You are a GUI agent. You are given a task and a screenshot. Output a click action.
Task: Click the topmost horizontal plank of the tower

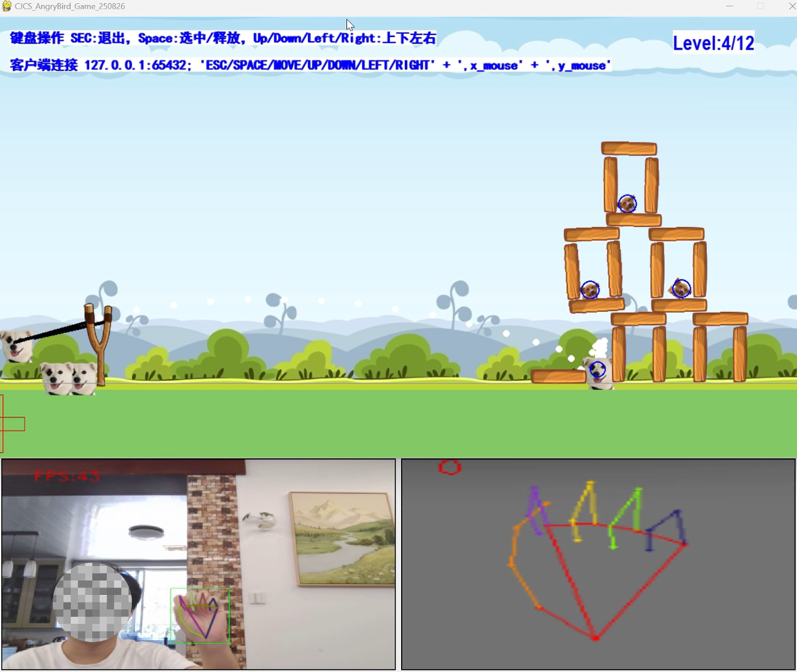click(629, 148)
